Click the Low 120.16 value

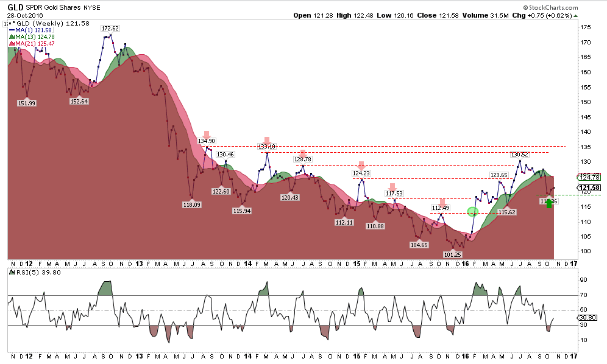pos(396,15)
